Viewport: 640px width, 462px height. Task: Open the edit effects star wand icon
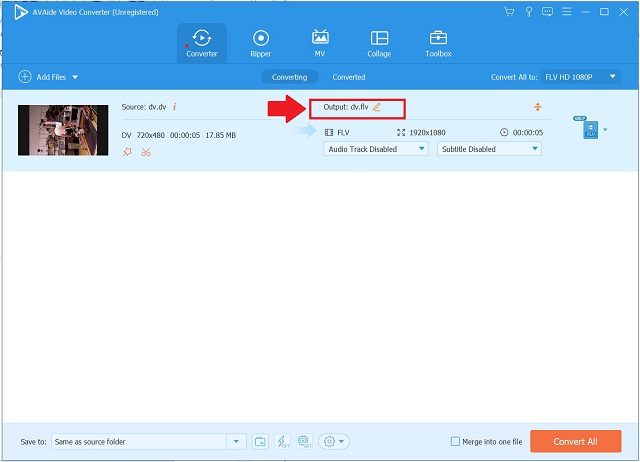[x=127, y=152]
